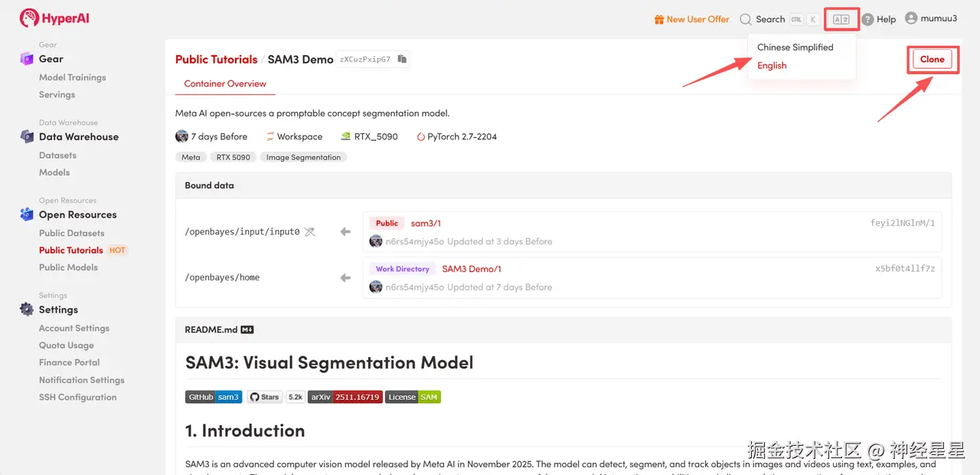Click the avatar in SAM3 Demo/1 row
Image resolution: width=980 pixels, height=475 pixels.
[376, 287]
